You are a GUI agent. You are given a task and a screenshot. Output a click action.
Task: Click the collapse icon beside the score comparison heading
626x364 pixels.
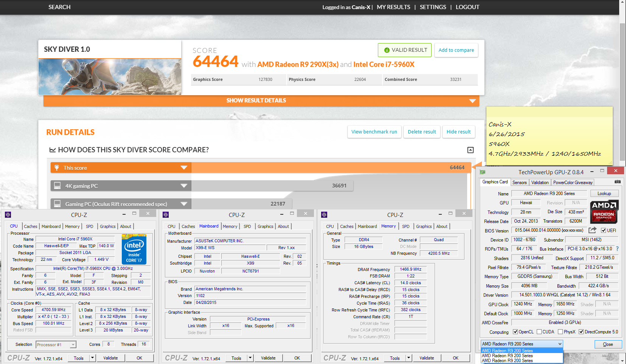(471, 150)
